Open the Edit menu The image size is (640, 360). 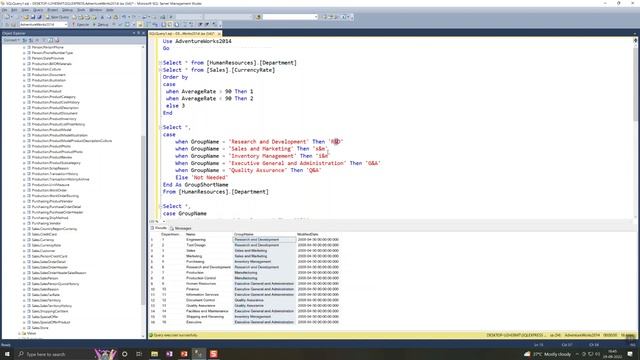click(x=14, y=10)
